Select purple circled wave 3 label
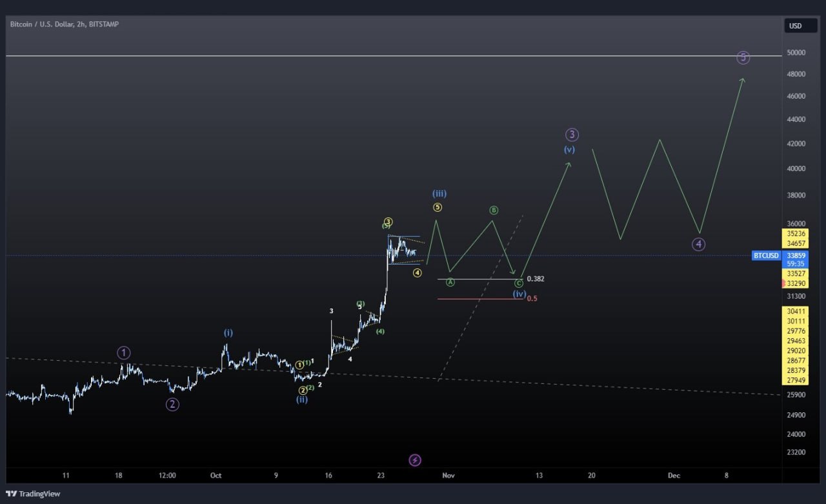Viewport: 826px width, 504px height. point(572,135)
